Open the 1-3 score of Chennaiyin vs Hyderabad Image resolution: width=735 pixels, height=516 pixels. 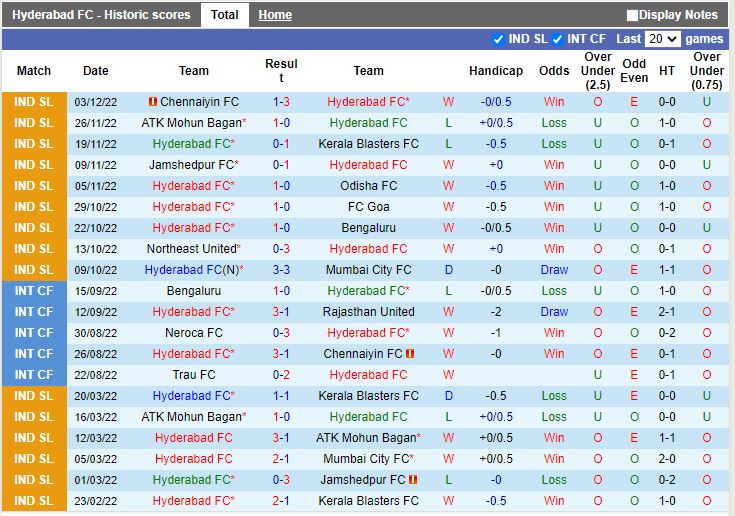click(x=281, y=102)
